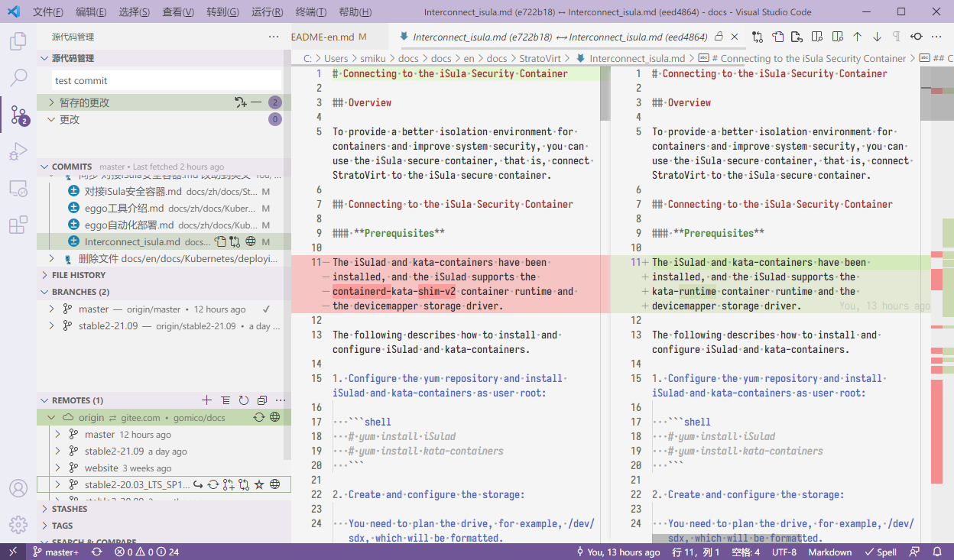Expand the master branch under BRANCHES

(52, 309)
